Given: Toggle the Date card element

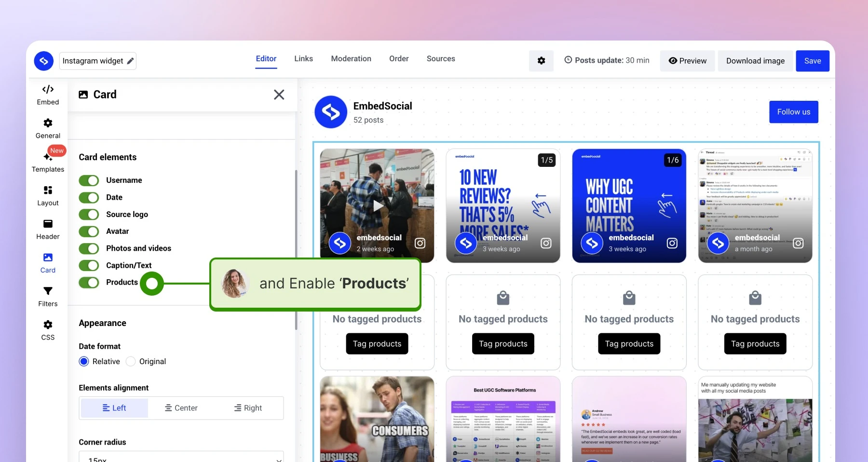Looking at the screenshot, I should coord(89,197).
